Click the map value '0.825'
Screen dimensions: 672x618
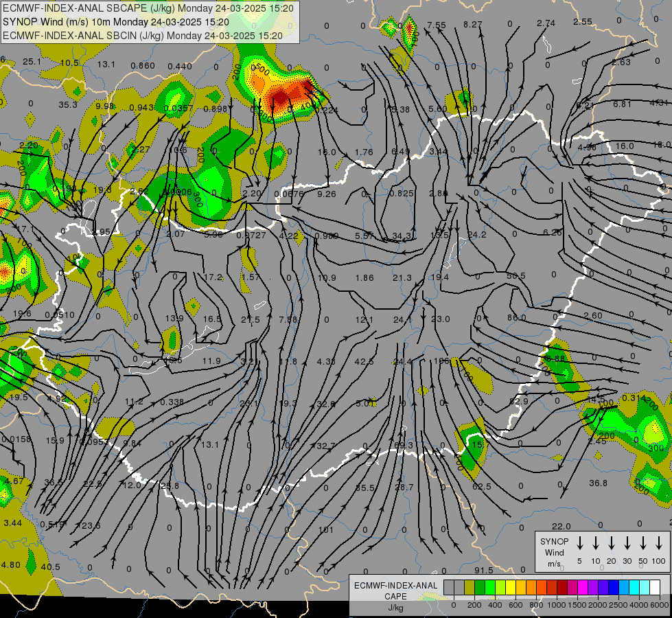pos(401,194)
